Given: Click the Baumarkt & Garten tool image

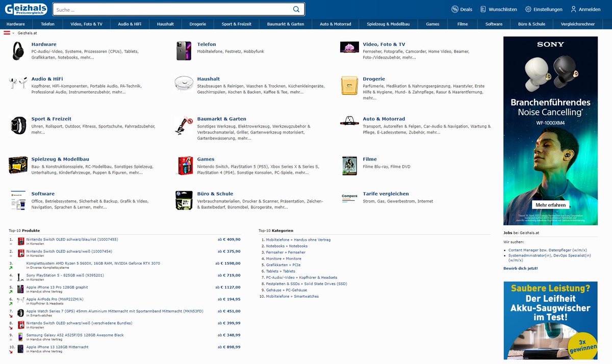Looking at the screenshot, I should (x=184, y=125).
